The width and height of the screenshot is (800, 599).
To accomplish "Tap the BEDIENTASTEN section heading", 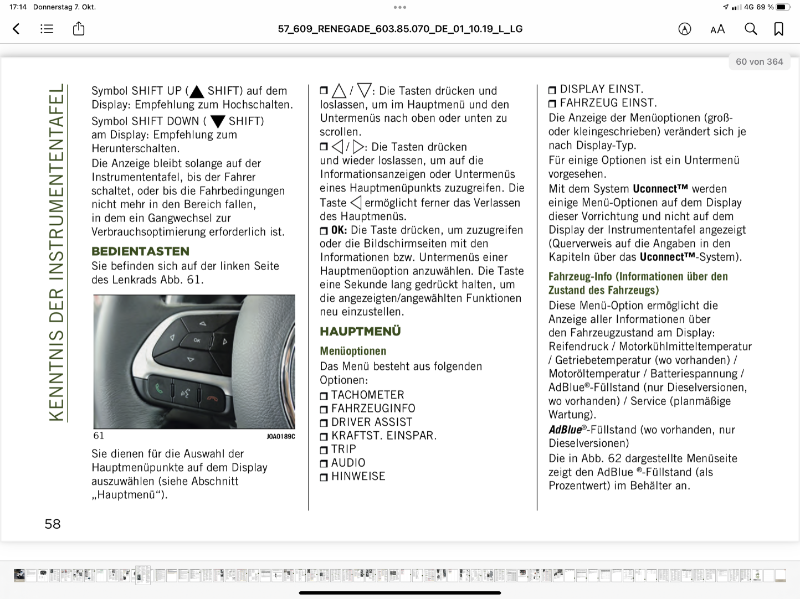I will pyautogui.click(x=140, y=251).
